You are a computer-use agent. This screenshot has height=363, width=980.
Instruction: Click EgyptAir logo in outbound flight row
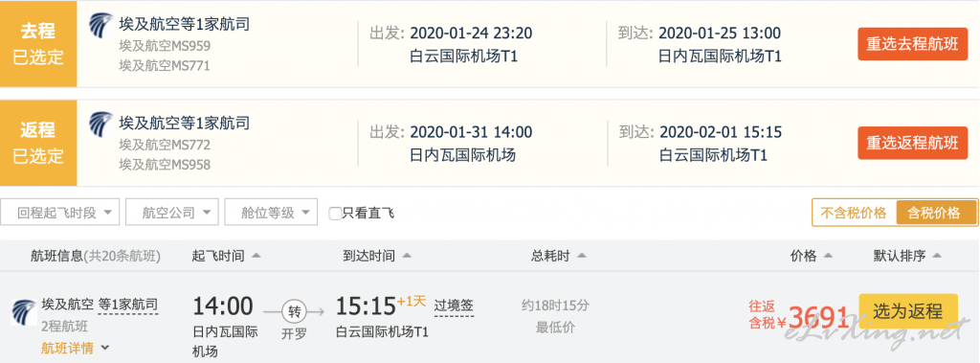tap(100, 25)
